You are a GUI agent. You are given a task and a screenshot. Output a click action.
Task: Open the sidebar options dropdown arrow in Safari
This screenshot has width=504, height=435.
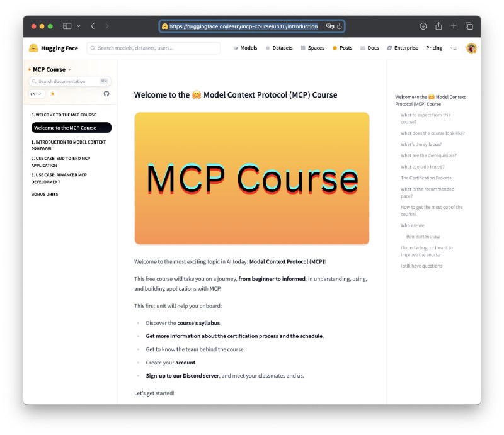coord(78,26)
